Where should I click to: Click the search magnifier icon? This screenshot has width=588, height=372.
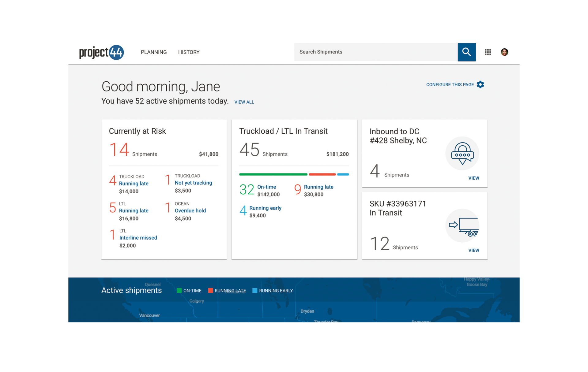466,52
